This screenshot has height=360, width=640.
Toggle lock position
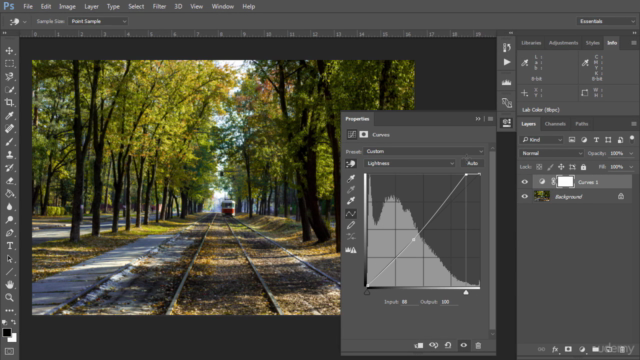[x=561, y=167]
